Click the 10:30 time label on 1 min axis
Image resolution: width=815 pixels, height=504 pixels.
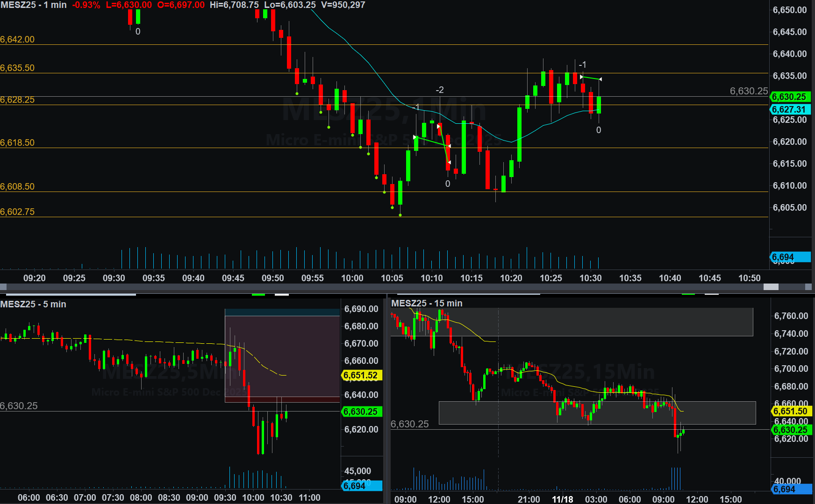591,278
